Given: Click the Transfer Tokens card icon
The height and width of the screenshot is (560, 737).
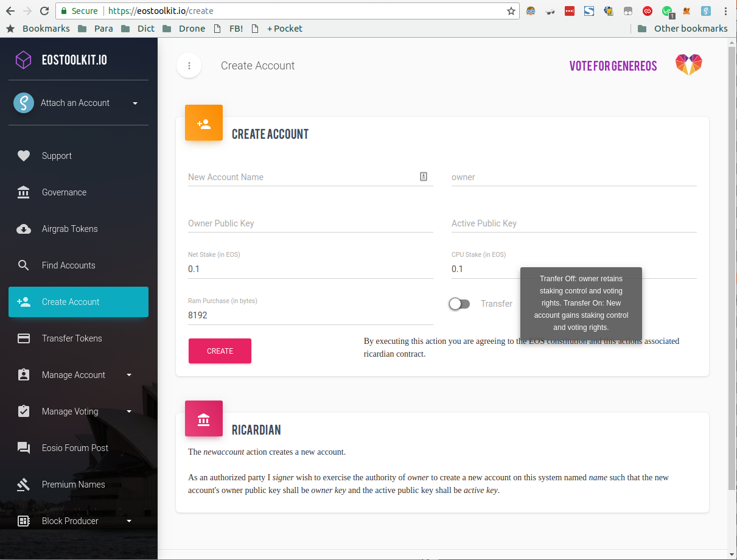Looking at the screenshot, I should tap(24, 338).
